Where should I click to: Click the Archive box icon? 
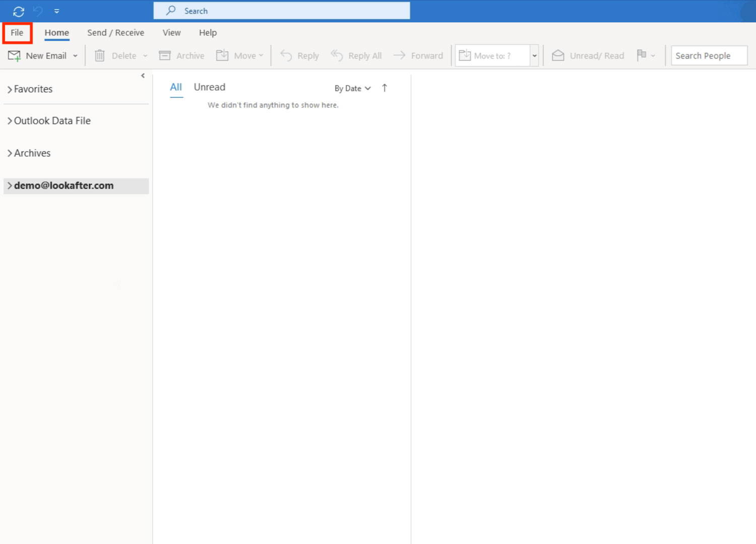pyautogui.click(x=165, y=56)
